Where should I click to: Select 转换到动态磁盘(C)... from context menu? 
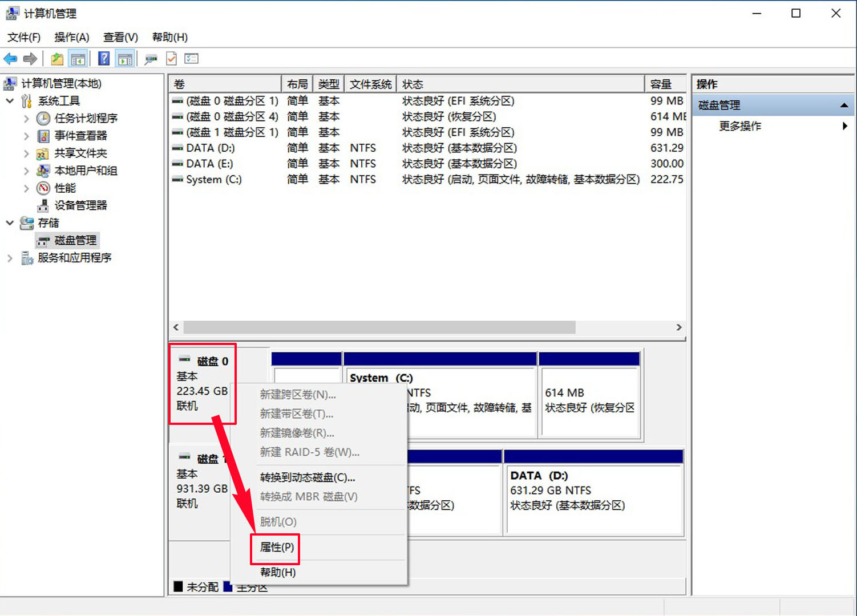pos(307,477)
